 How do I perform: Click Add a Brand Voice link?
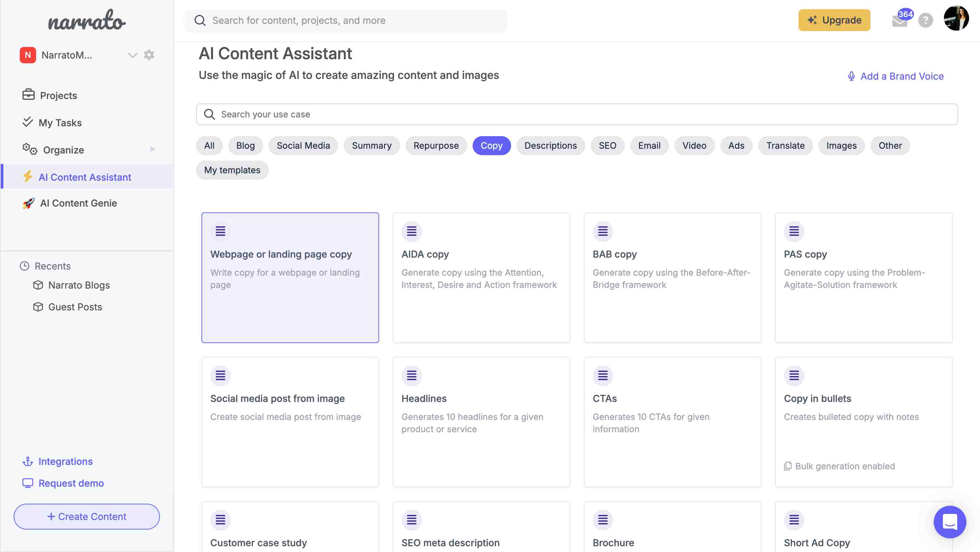click(x=902, y=76)
